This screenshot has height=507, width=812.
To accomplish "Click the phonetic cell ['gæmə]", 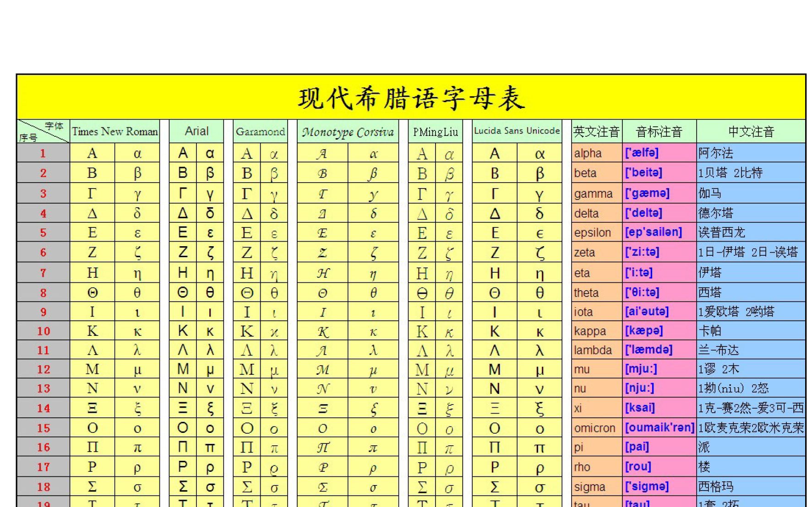I will tap(659, 194).
